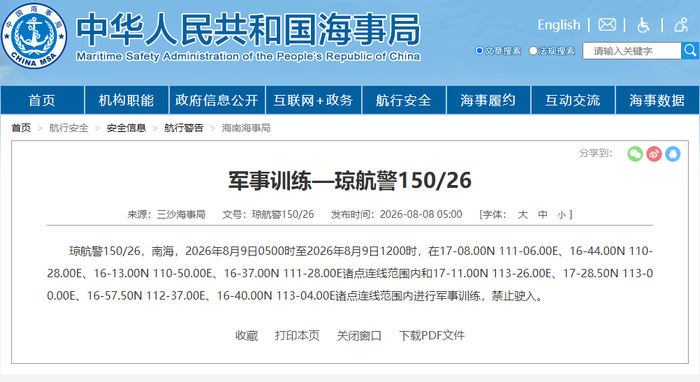
Task: Click 打印本页 to print the page
Action: tap(297, 336)
